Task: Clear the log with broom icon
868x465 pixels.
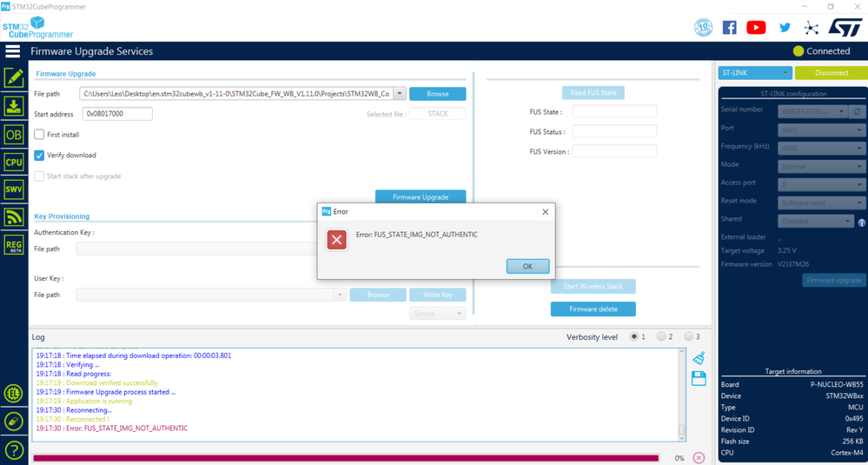Action: coord(699,357)
